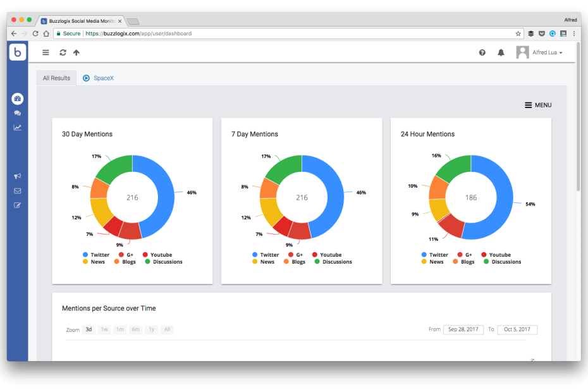The image size is (588, 392).
Task: Click the megaphone icon in sidebar
Action: point(18,176)
